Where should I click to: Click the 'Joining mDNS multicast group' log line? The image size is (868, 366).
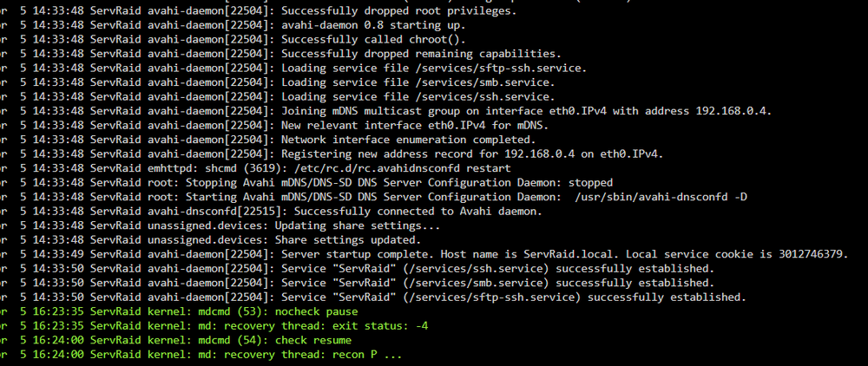point(386,111)
